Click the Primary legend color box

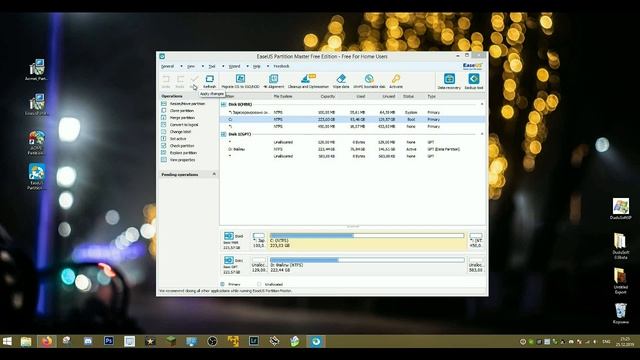tap(222, 284)
